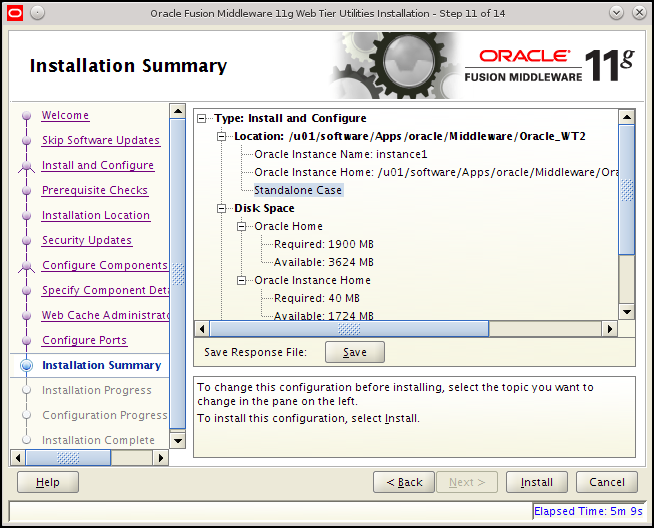The height and width of the screenshot is (528, 654).
Task: Collapse the Disk Space node
Action: (x=221, y=209)
